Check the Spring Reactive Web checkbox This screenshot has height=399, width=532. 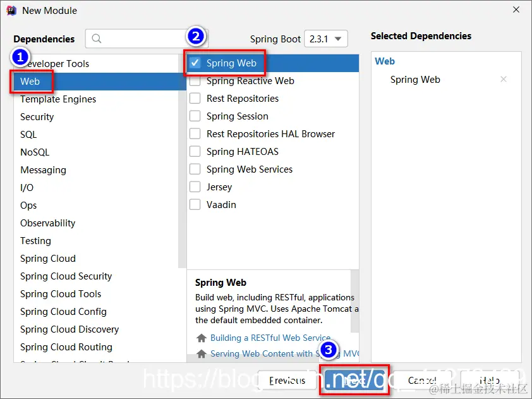click(x=195, y=81)
